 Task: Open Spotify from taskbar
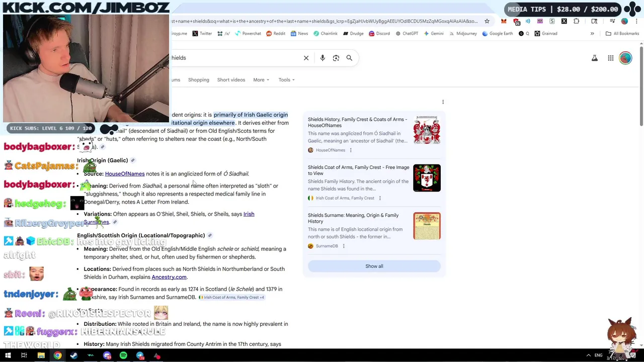[123, 355]
